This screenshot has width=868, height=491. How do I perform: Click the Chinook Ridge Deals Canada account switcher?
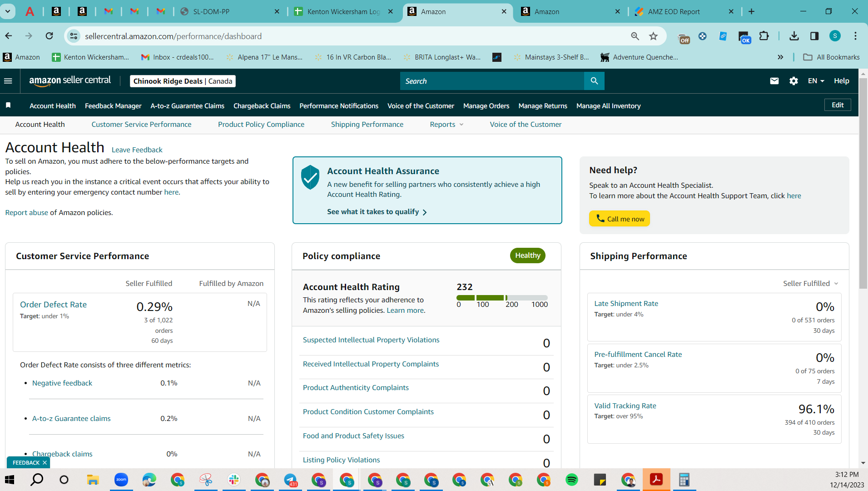coord(183,81)
